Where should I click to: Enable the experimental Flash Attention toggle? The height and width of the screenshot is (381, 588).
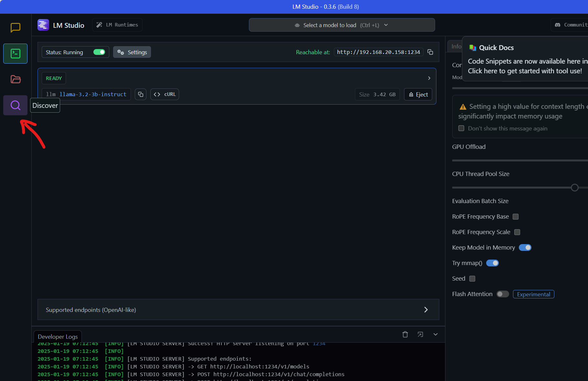pyautogui.click(x=502, y=294)
